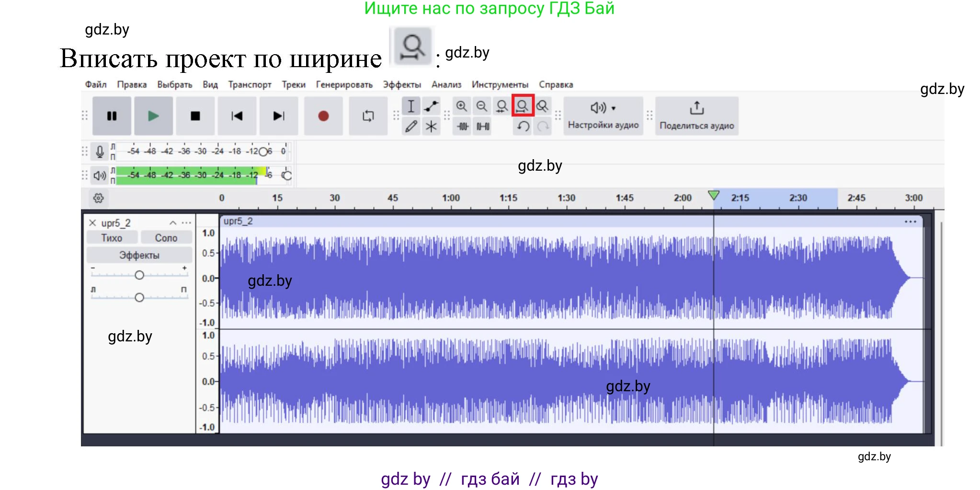
Task: Click the Zoom Out magnifier icon
Action: click(481, 106)
